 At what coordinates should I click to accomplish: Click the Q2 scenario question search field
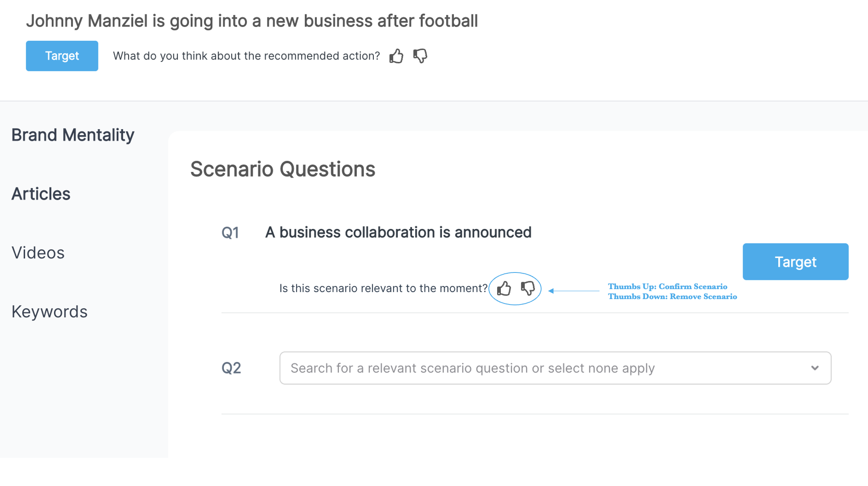point(540,368)
